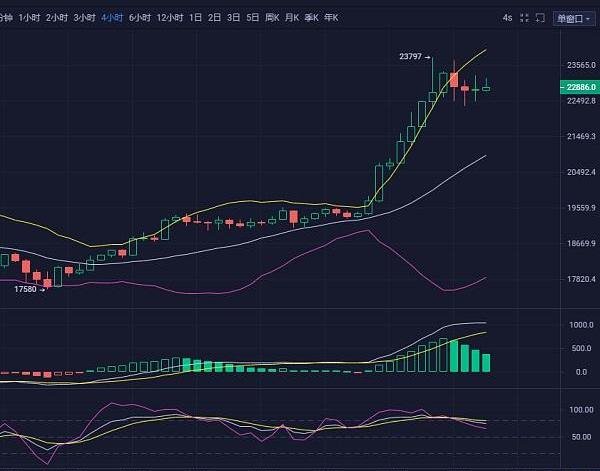Click the 18669.9 price axis label

coord(581,243)
